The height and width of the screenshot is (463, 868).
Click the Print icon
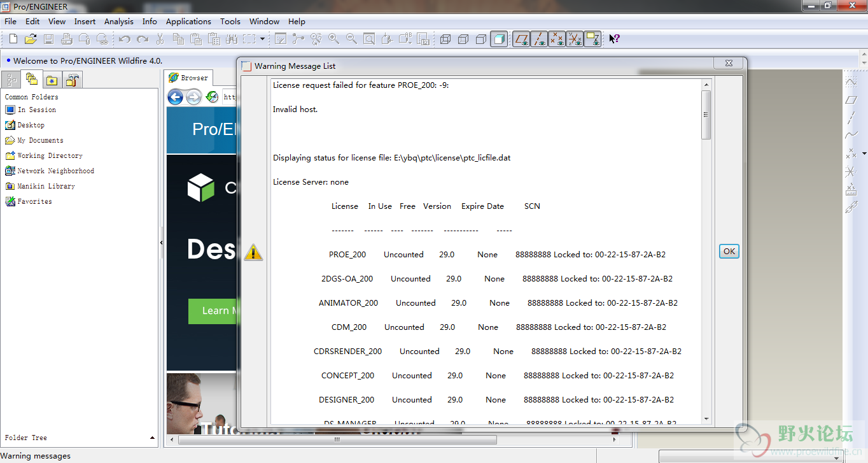(66, 39)
